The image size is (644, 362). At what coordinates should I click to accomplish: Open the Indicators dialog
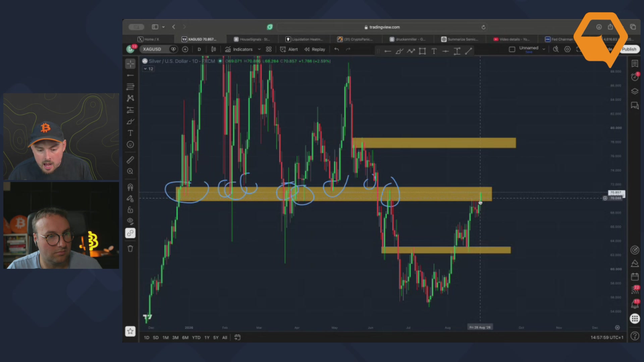239,49
